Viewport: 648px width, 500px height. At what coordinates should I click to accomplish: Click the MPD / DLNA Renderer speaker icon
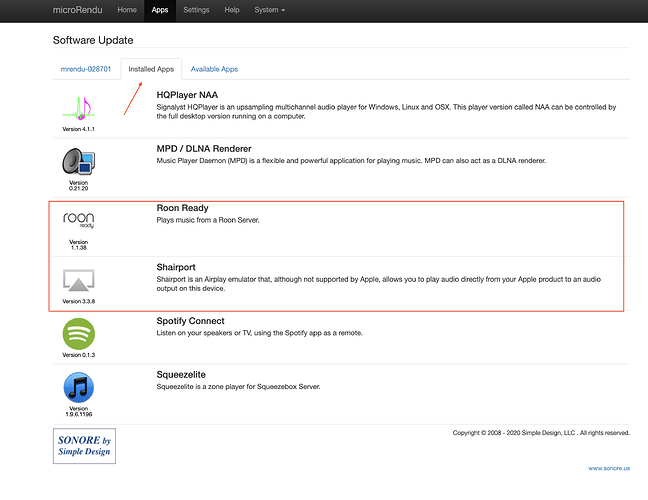(79, 161)
